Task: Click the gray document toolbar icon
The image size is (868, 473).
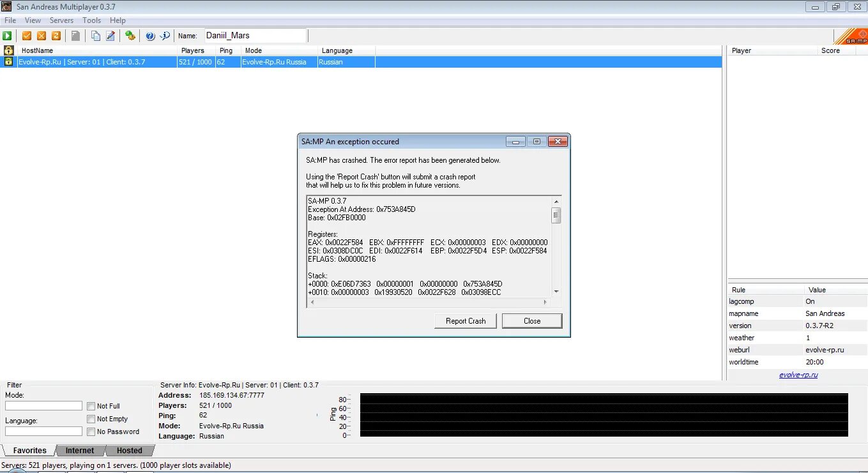Action: click(75, 36)
